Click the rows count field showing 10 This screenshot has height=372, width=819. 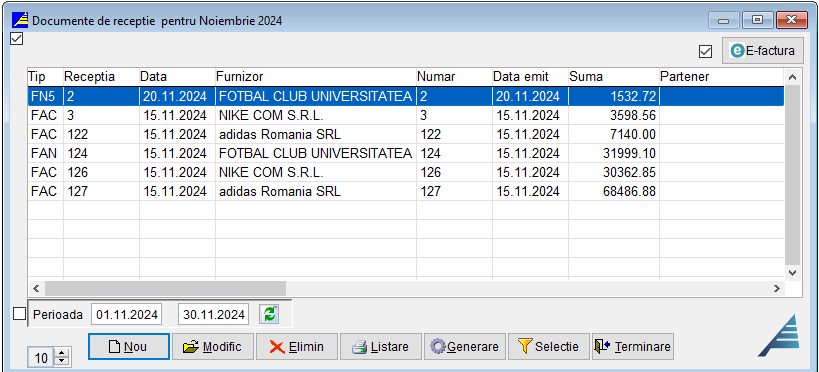(x=41, y=358)
